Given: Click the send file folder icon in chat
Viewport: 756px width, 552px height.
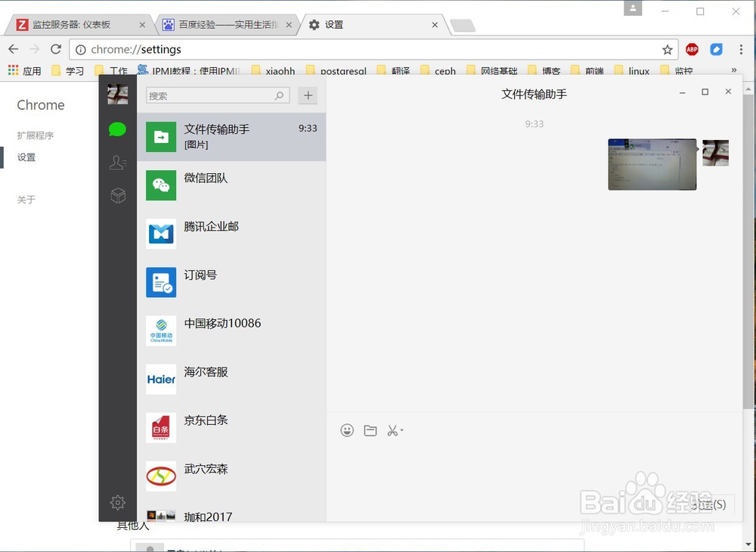Looking at the screenshot, I should (x=370, y=430).
